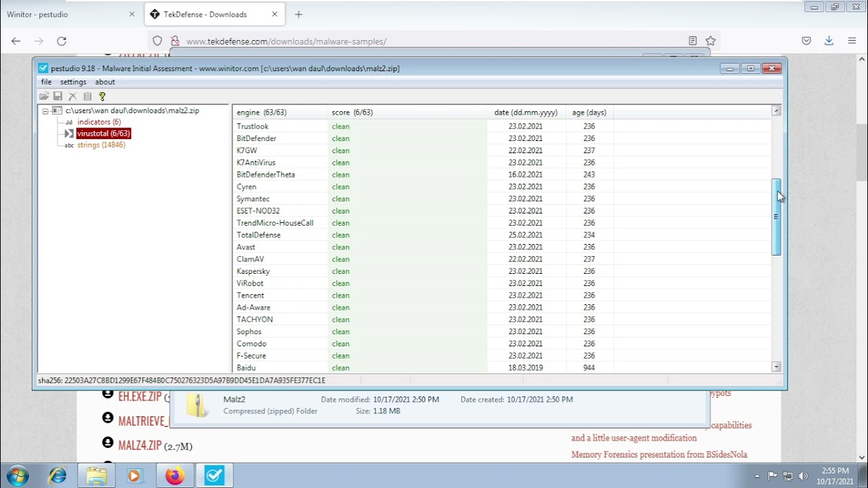868x488 pixels.
Task: Click the abc icon beside strings
Action: (69, 145)
